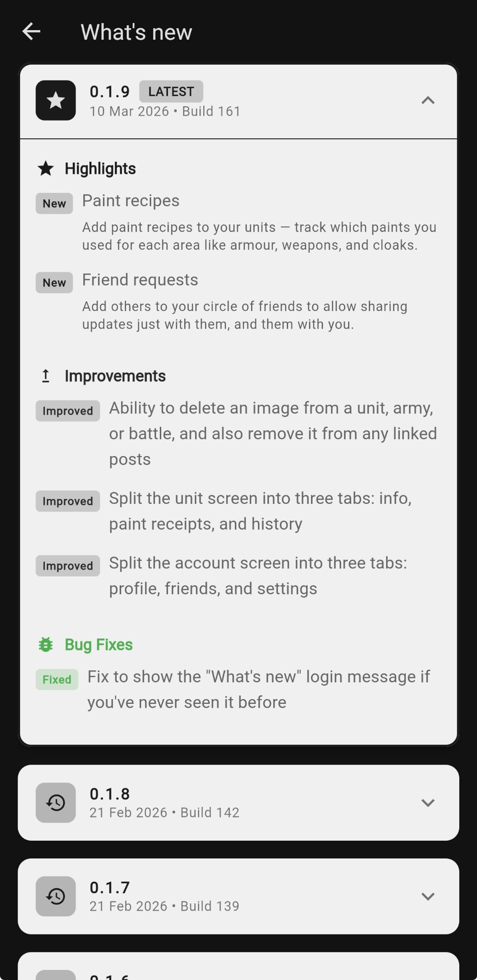Viewport: 477px width, 980px height.
Task: Click the Improved badge for delete image entry
Action: coord(68,411)
